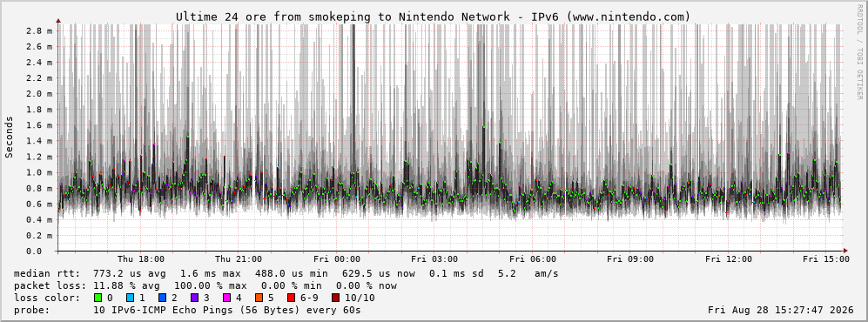Click the RRDTOOL / TOBI OETIKER watermark
The width and height of the screenshot is (868, 322).
(859, 51)
